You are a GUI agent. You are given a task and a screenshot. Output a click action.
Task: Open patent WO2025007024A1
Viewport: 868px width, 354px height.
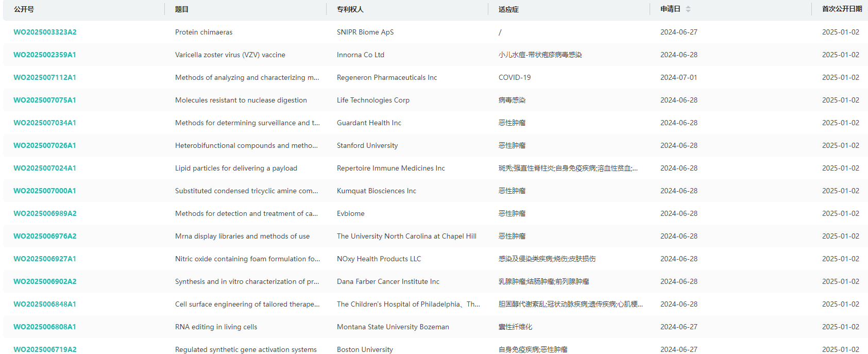pos(45,168)
